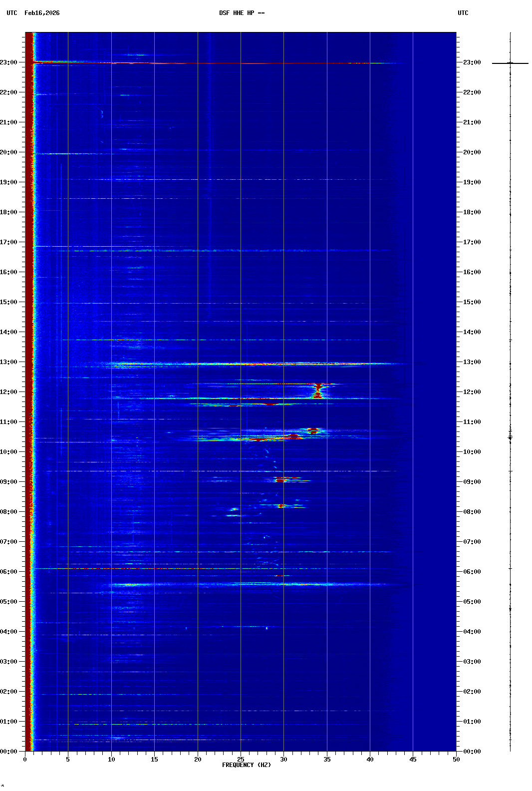
Task: Click the 18:00 label on left time axis
Action: coord(9,212)
